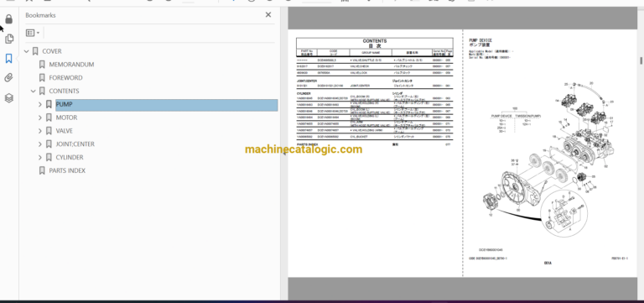Open the bookmarks options dropdown menu
This screenshot has height=303, width=644.
click(x=33, y=33)
